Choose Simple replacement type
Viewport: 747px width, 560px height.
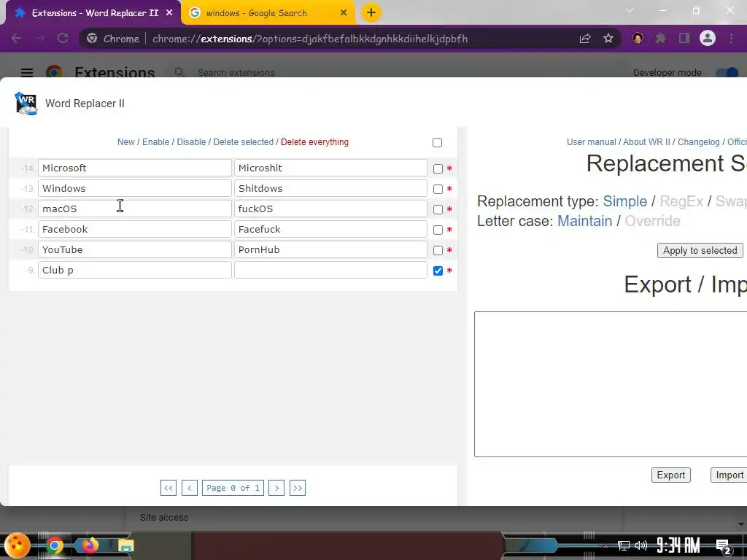coord(624,201)
